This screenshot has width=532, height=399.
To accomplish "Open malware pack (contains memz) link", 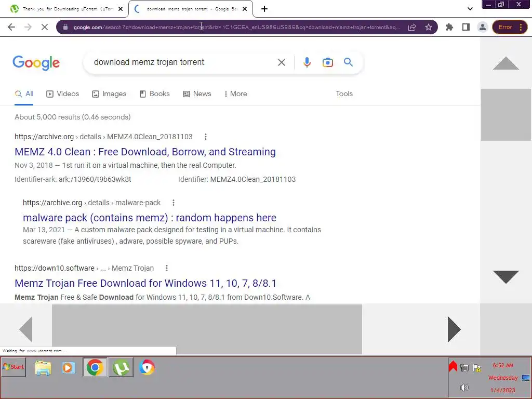I will tap(150, 218).
